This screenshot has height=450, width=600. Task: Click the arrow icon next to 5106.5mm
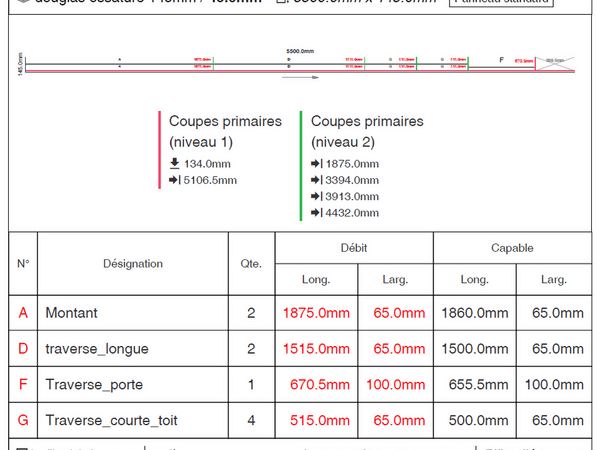click(x=176, y=180)
